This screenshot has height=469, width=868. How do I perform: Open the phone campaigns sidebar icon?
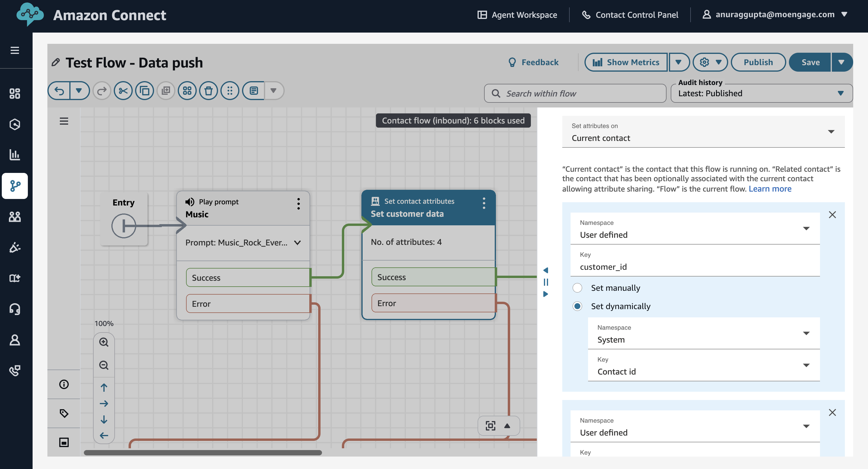click(x=15, y=370)
